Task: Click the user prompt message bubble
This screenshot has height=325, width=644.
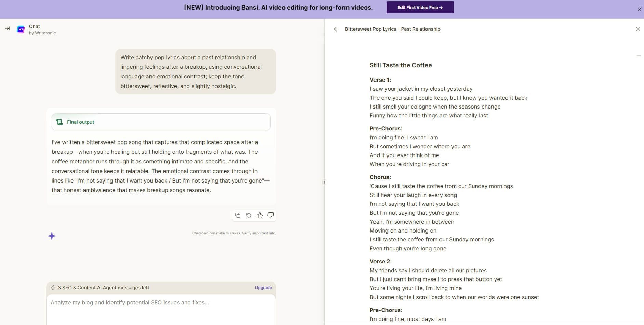Action: [x=196, y=72]
